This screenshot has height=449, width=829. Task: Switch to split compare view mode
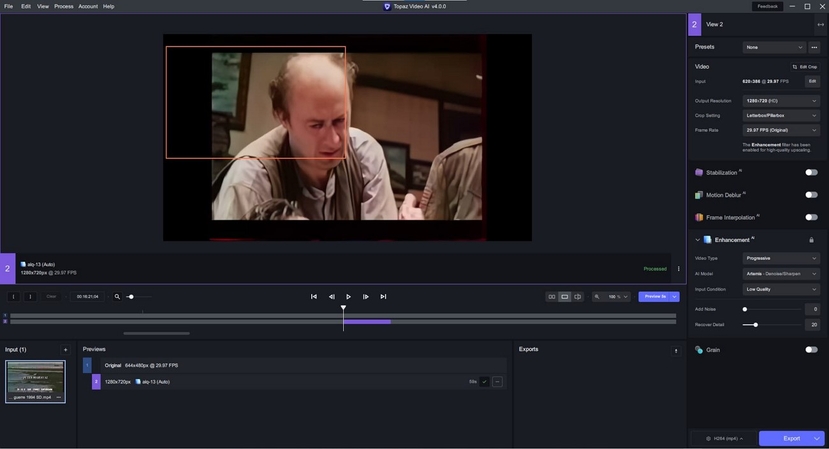pyautogui.click(x=578, y=297)
